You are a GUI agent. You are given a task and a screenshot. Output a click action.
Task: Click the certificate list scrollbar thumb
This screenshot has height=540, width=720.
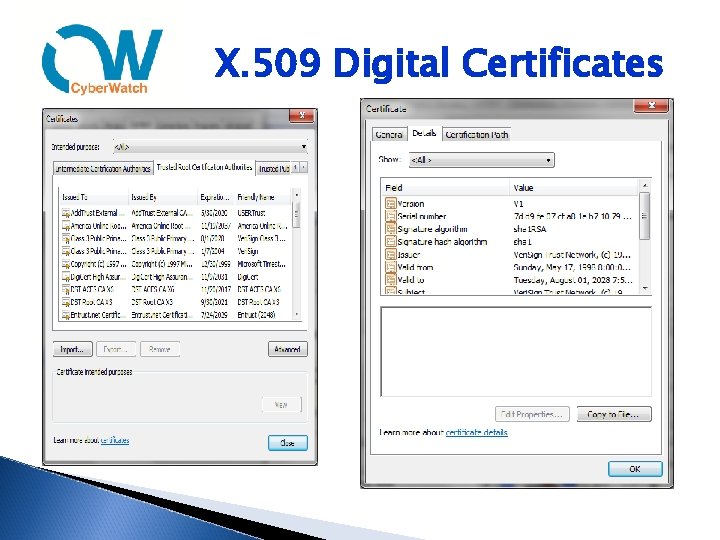pyautogui.click(x=297, y=214)
